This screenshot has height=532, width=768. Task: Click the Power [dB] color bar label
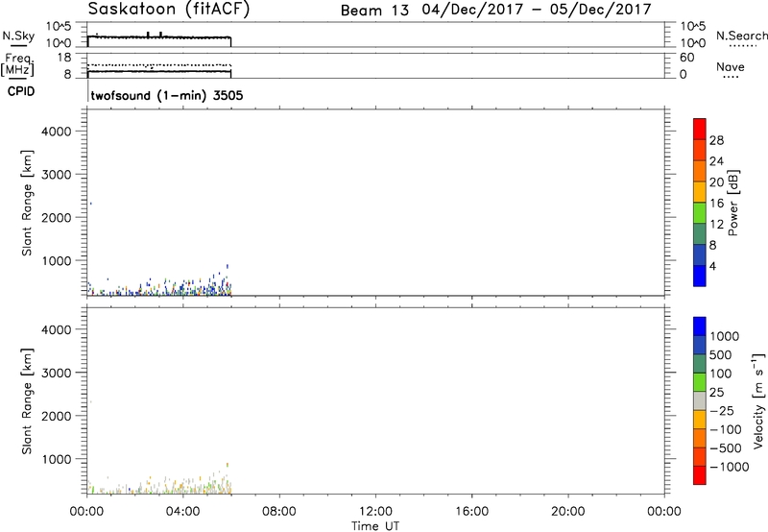click(732, 203)
